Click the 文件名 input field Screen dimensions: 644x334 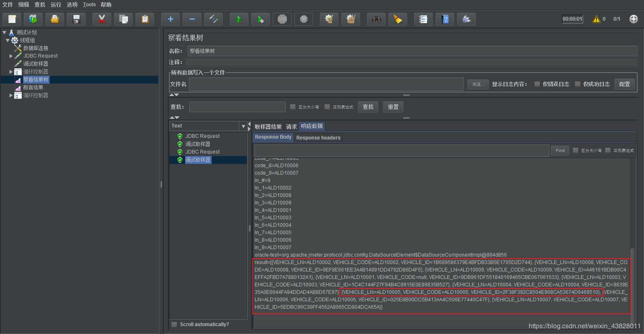(x=326, y=84)
